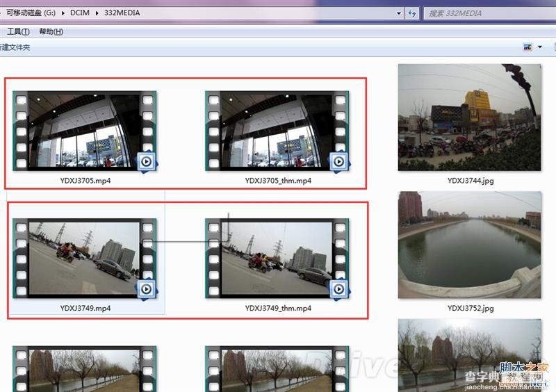Click the 新建文件夹 button

(15, 47)
